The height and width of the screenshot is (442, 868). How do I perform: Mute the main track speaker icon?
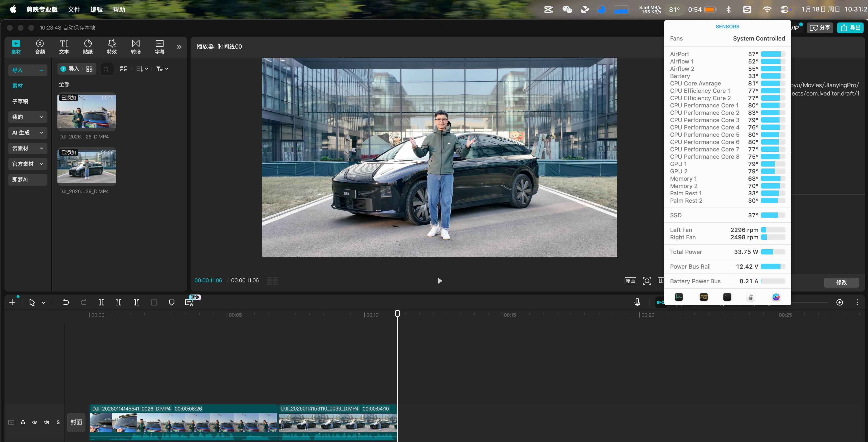tap(46, 422)
